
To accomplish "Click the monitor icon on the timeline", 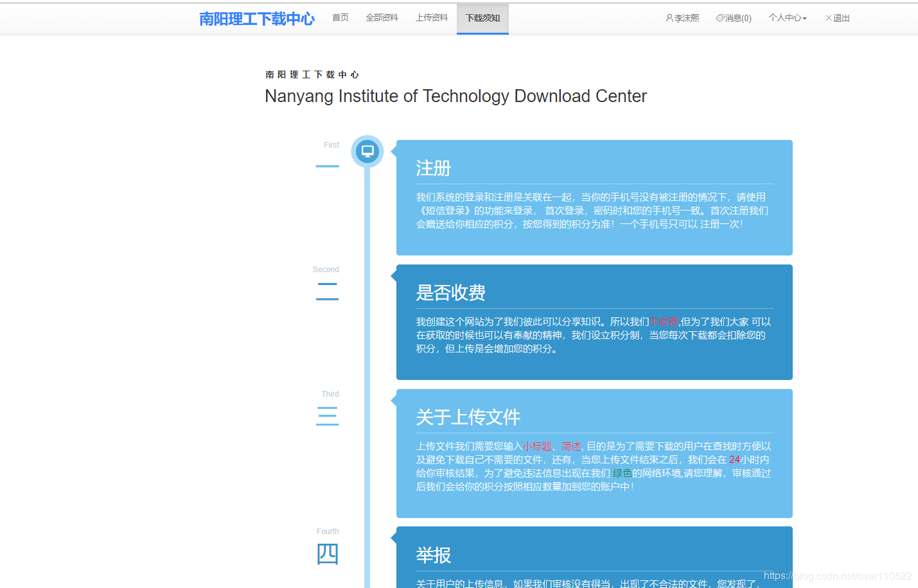I will pyautogui.click(x=367, y=151).
